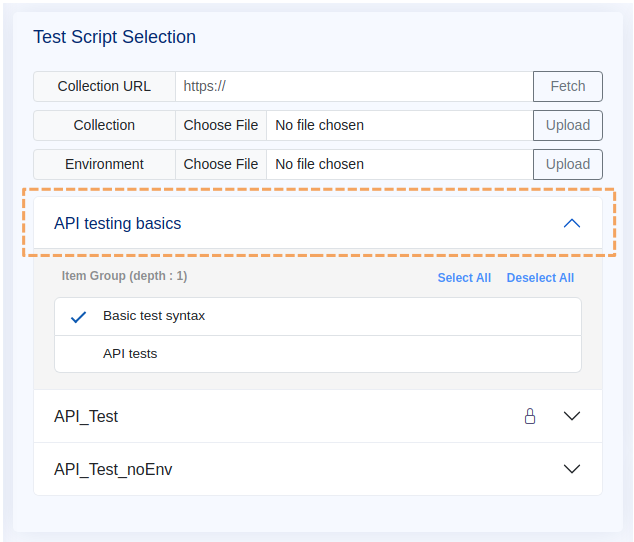Upload the Collection file
This screenshot has width=634, height=542.
568,125
